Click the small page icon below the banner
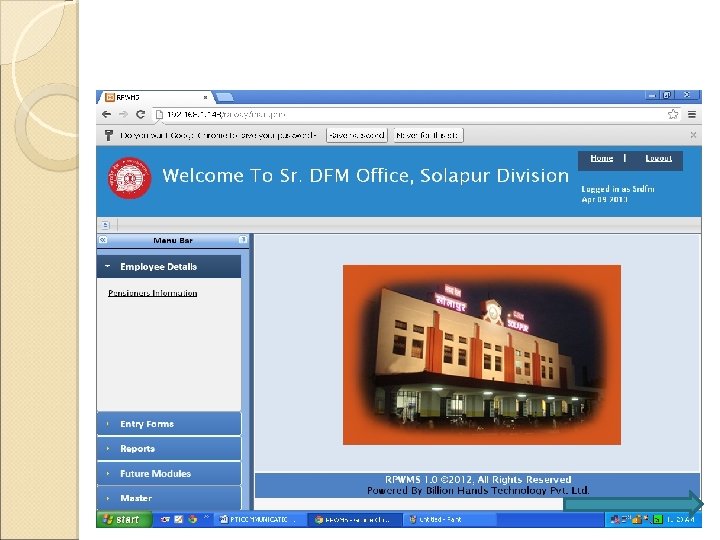Image resolution: width=720 pixels, height=540 pixels. (x=106, y=225)
